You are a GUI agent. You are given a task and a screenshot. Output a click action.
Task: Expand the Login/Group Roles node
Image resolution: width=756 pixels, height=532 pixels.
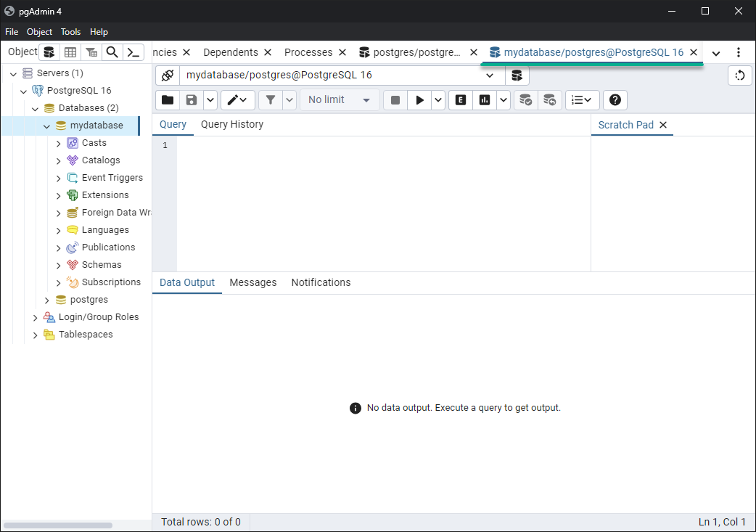pyautogui.click(x=36, y=317)
